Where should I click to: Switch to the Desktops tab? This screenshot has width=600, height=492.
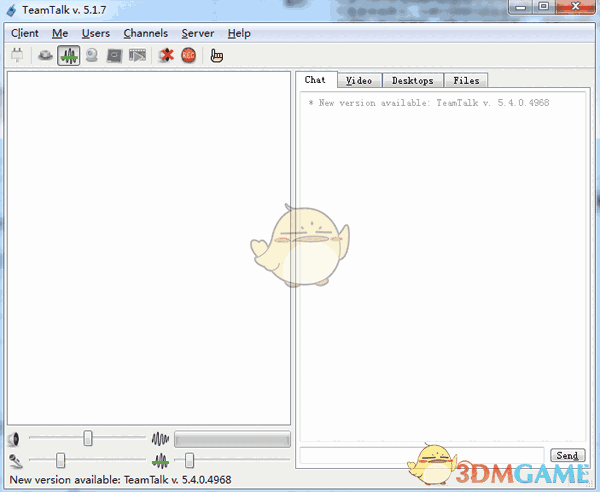(412, 80)
